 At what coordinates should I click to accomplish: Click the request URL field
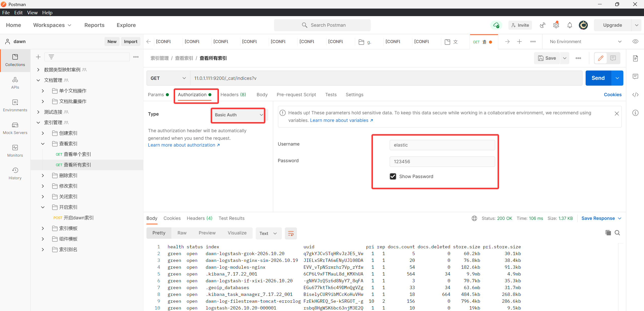pos(386,78)
